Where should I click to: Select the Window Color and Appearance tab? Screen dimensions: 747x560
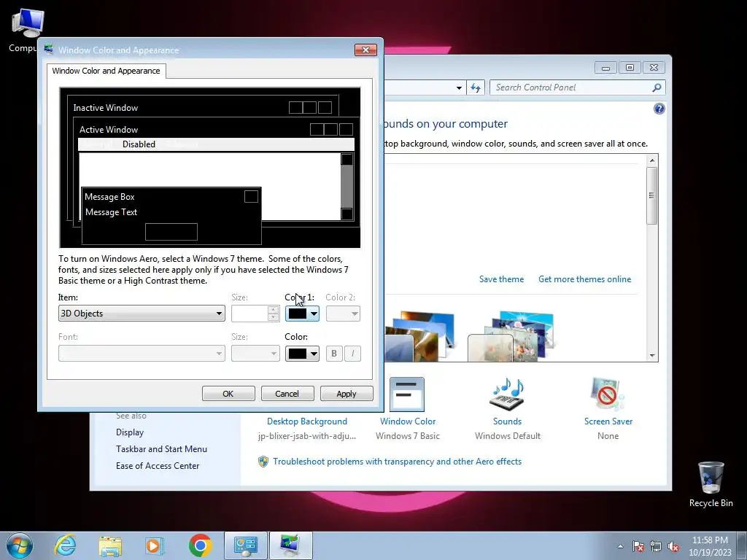(107, 71)
